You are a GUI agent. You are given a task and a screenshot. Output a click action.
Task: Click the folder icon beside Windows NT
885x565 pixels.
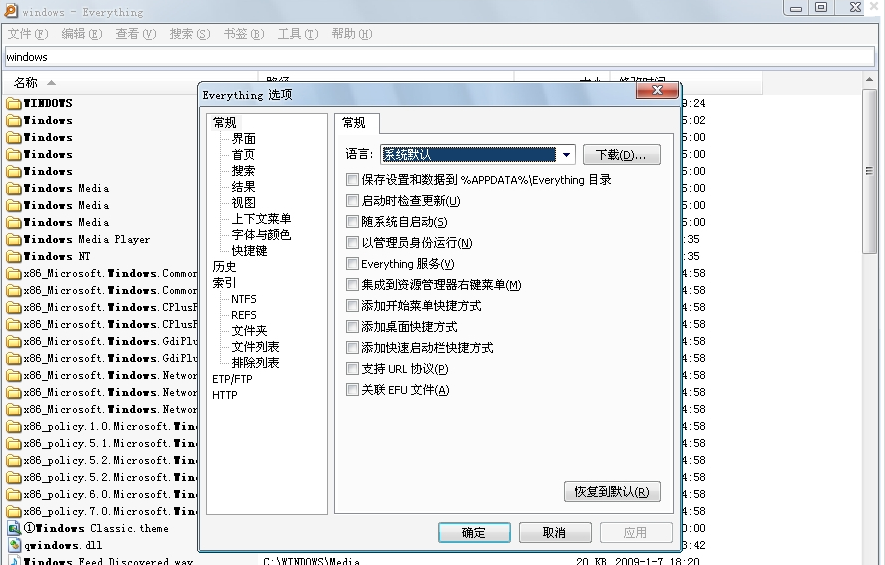14,256
